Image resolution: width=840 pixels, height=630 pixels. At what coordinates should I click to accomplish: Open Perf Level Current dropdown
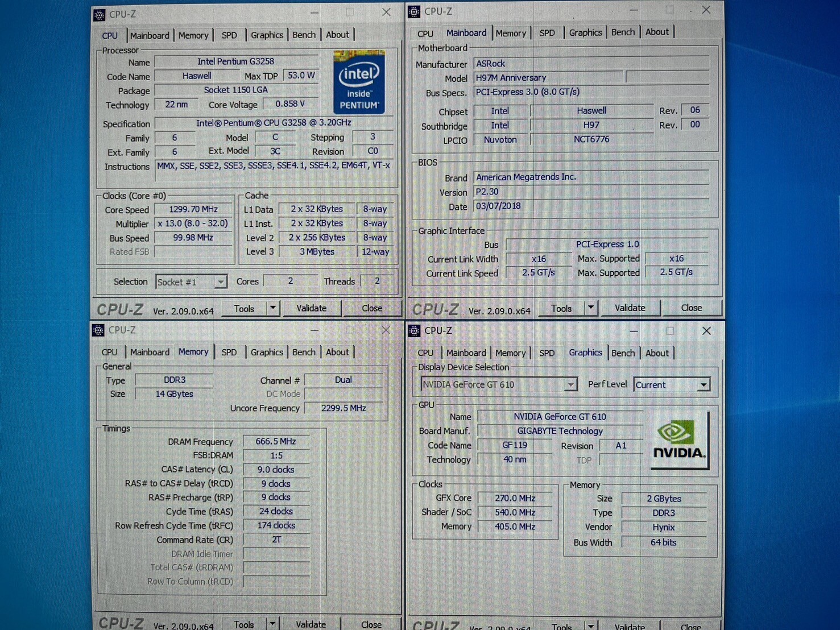[x=704, y=385]
